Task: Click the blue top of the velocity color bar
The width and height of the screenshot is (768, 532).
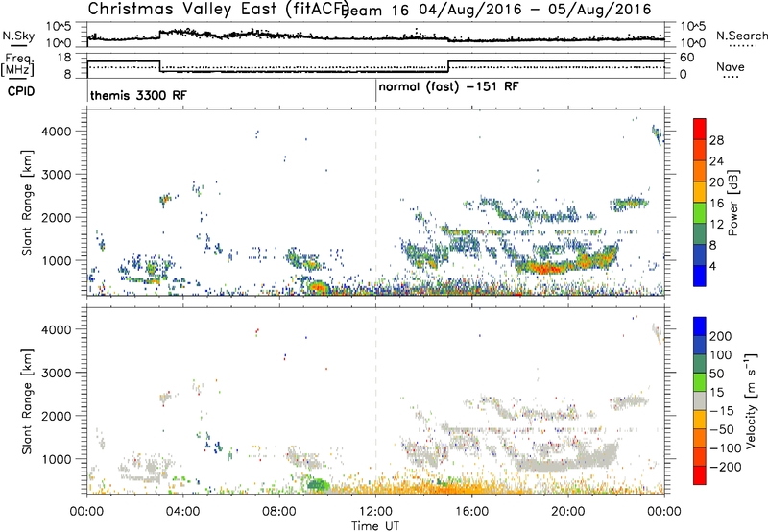Action: tap(700, 326)
